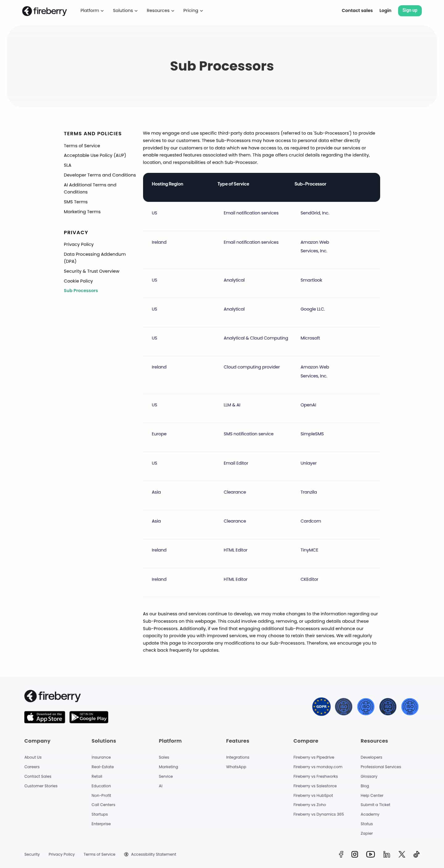The width and height of the screenshot is (444, 868).
Task: Open the Instagram social icon
Action: coord(355,854)
